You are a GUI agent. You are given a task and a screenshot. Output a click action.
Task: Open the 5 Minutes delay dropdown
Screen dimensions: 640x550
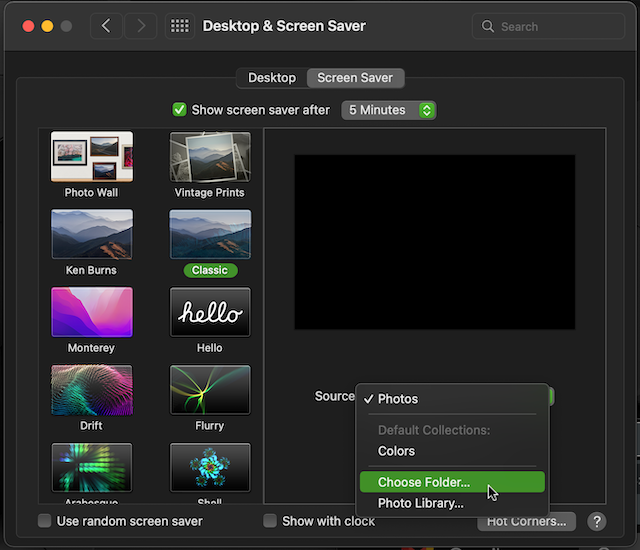tap(388, 110)
